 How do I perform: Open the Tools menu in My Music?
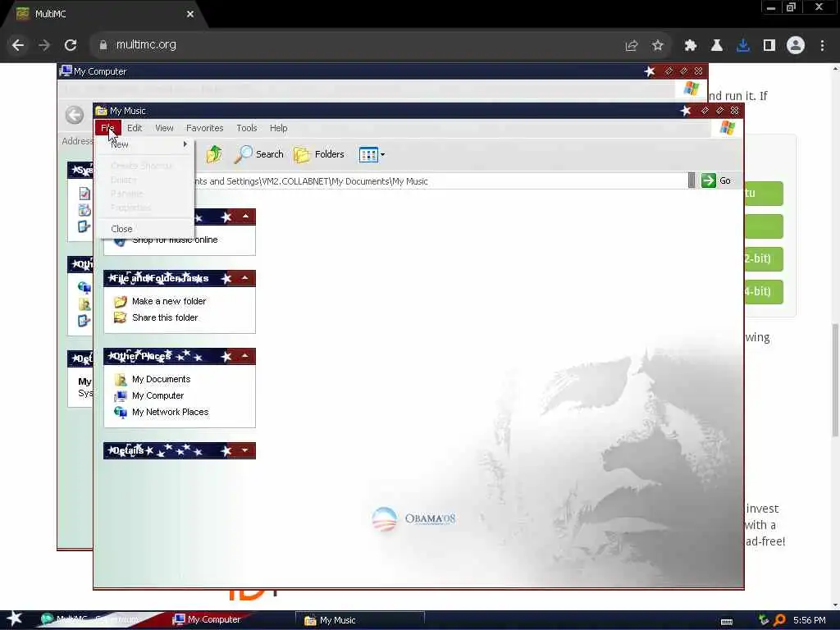pos(246,128)
